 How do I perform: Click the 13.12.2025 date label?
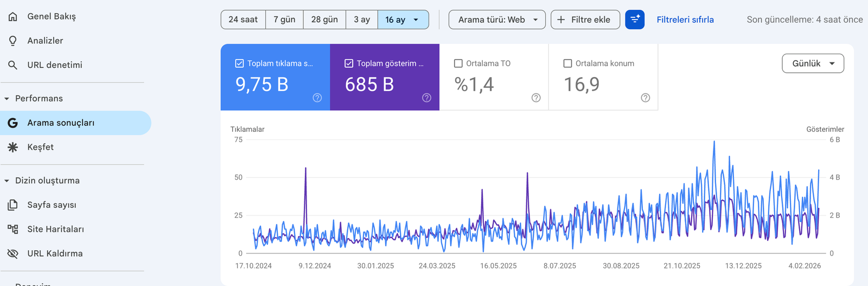pos(743,266)
